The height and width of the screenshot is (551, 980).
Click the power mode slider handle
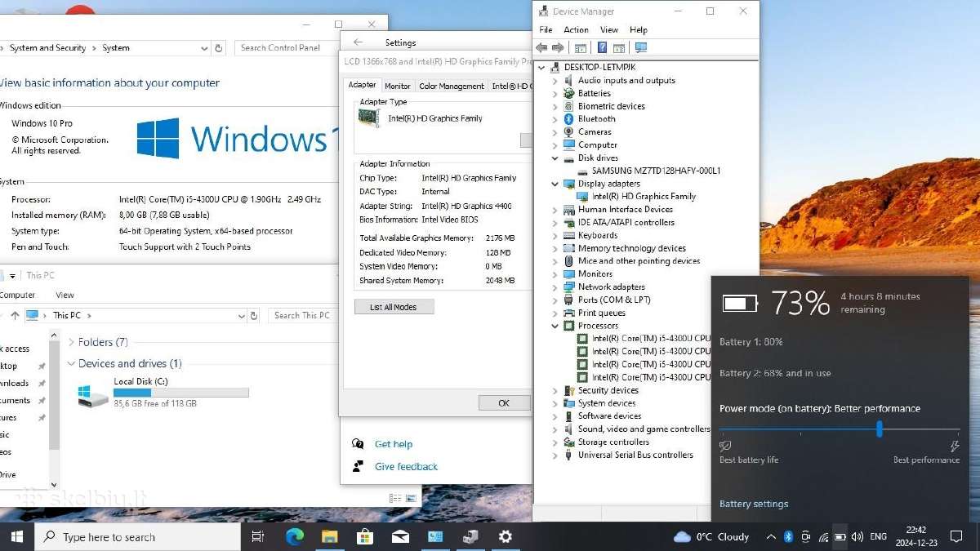(x=880, y=429)
